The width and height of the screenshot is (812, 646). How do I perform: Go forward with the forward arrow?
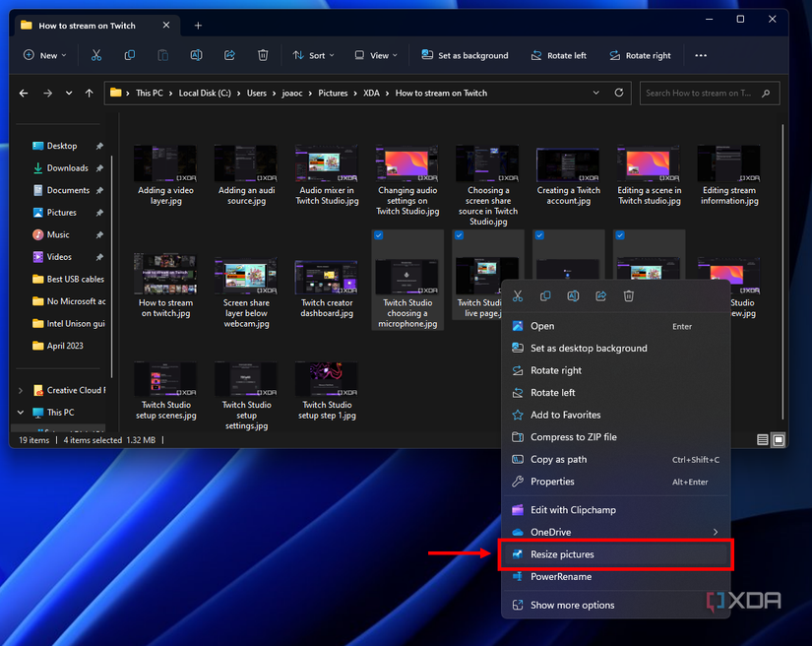point(47,94)
